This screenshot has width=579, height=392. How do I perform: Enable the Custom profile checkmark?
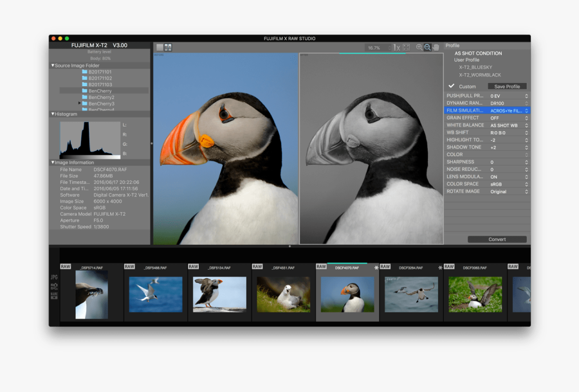tap(452, 86)
